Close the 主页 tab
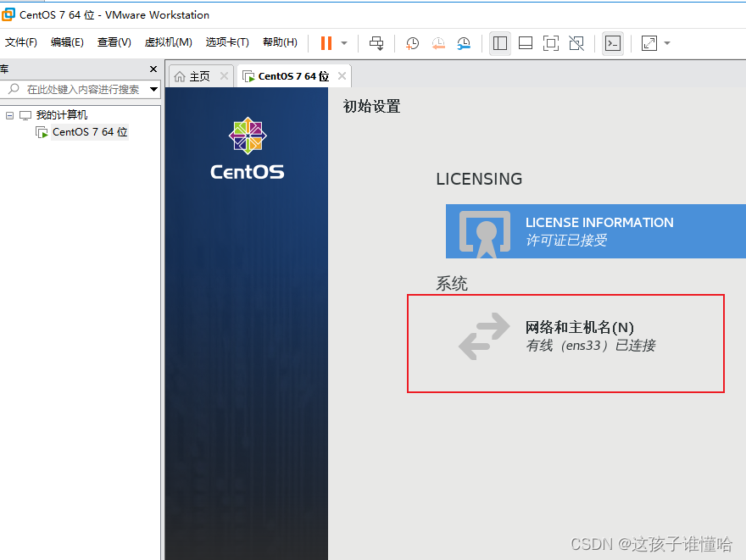Viewport: 746px width, 560px height. pos(224,75)
